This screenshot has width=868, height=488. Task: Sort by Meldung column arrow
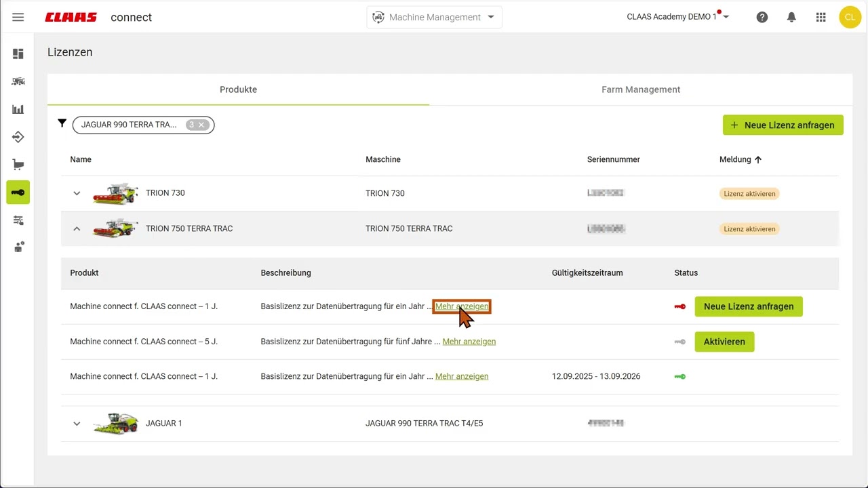point(758,159)
